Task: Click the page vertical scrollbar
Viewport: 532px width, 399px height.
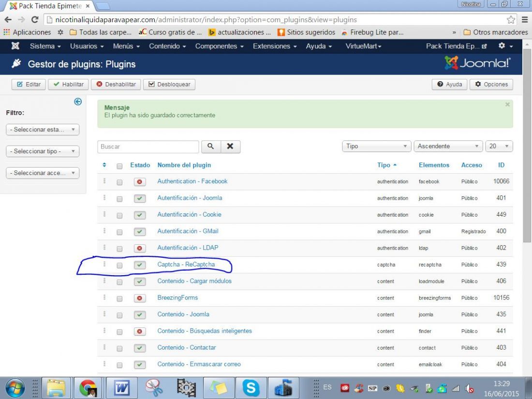Action: coord(527,146)
